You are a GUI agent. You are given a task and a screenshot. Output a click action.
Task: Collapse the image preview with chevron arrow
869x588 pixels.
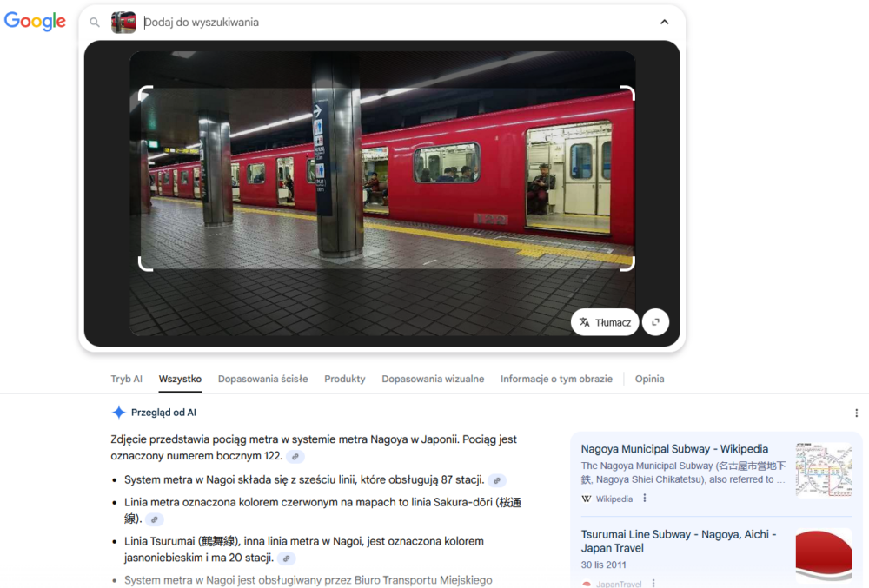click(665, 23)
